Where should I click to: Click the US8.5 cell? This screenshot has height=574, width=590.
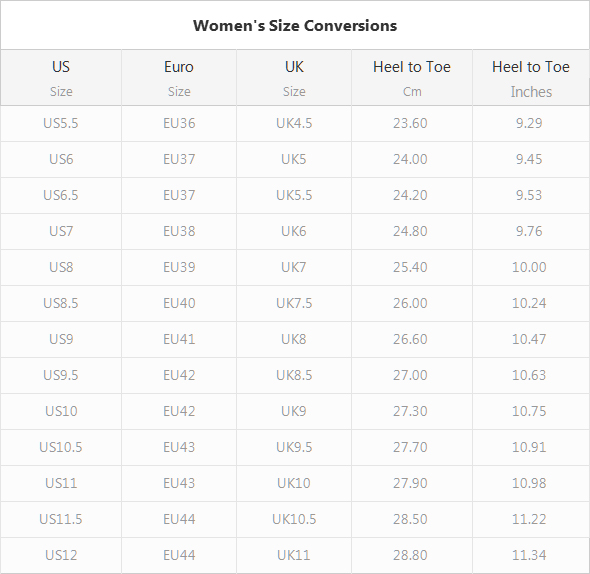(61, 303)
